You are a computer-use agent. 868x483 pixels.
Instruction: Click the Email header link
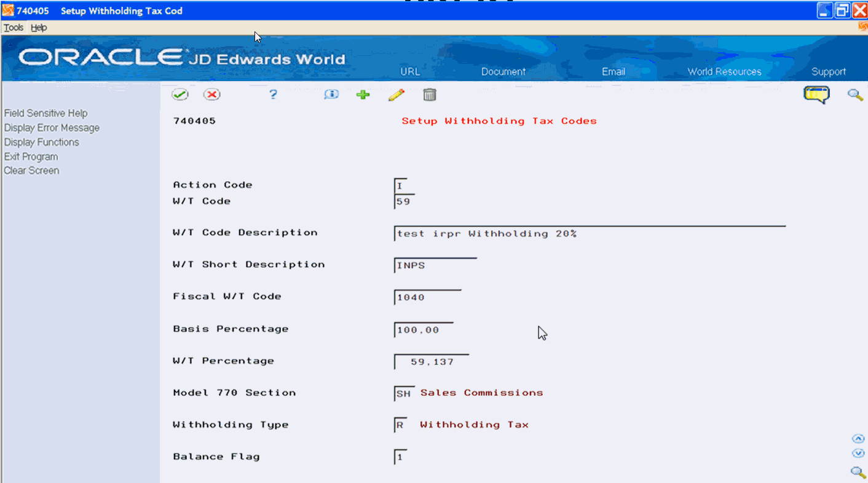point(614,72)
